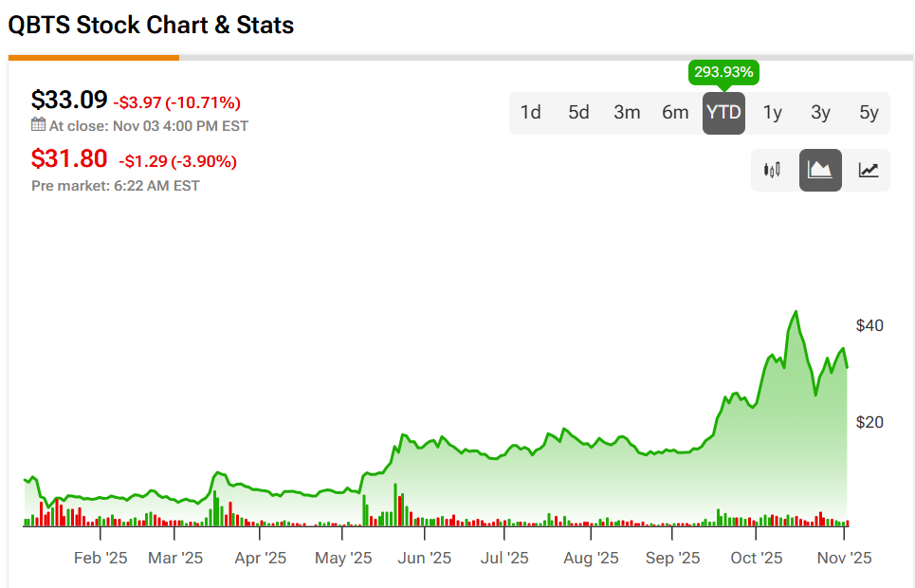Show the 3m chart range
This screenshot has width=915, height=588.
[x=627, y=113]
